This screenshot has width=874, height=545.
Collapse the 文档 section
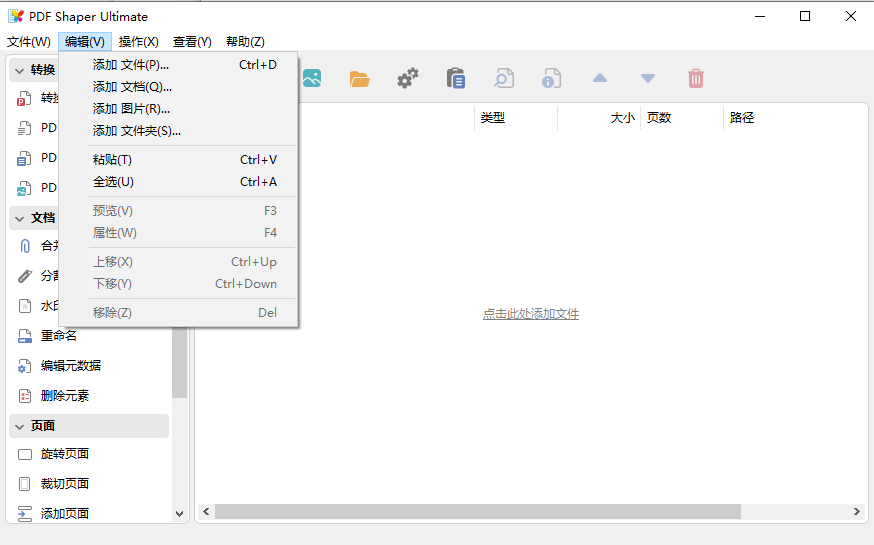20,218
